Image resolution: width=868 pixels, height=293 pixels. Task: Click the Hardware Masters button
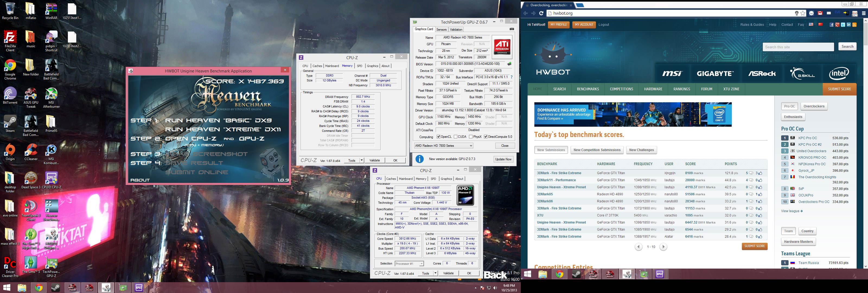tap(798, 242)
